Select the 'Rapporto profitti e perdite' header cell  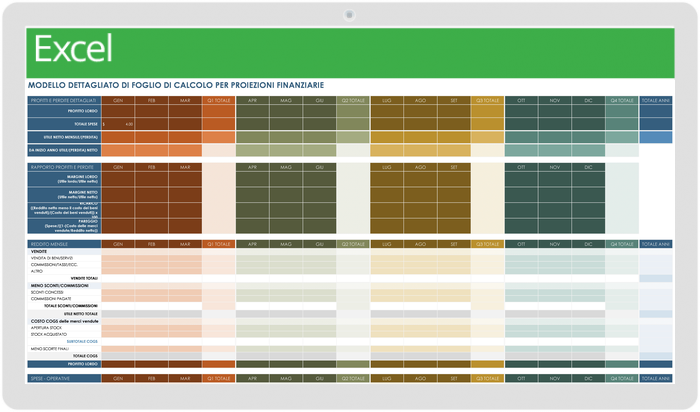pyautogui.click(x=64, y=167)
